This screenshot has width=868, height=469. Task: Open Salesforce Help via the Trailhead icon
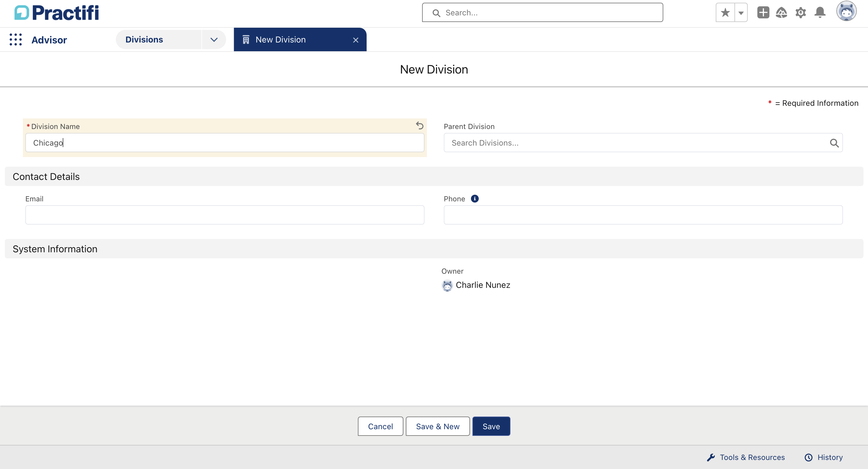pos(782,12)
